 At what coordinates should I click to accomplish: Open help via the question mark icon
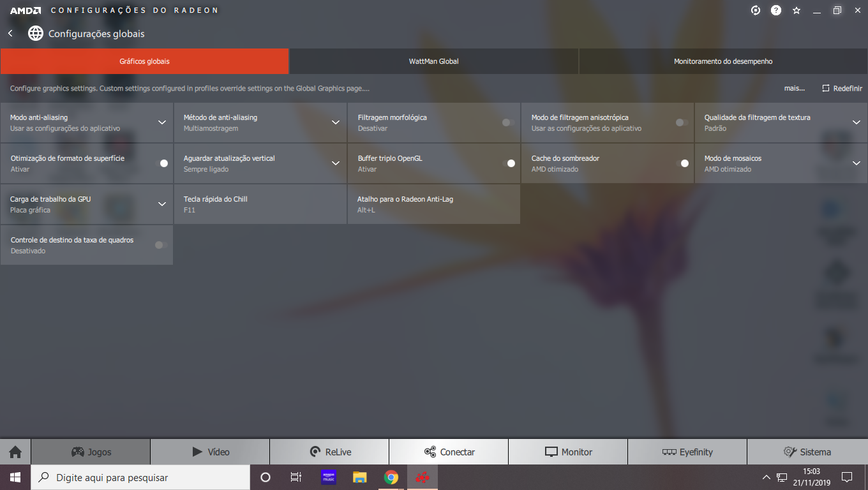tap(776, 10)
